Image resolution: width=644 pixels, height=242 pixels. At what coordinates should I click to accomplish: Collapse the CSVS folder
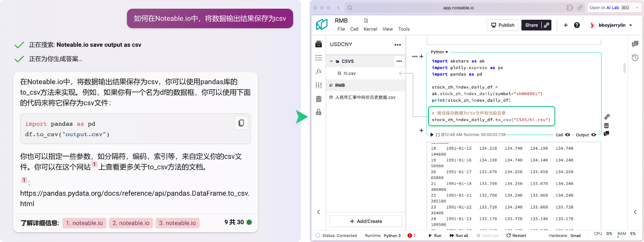coord(331,61)
